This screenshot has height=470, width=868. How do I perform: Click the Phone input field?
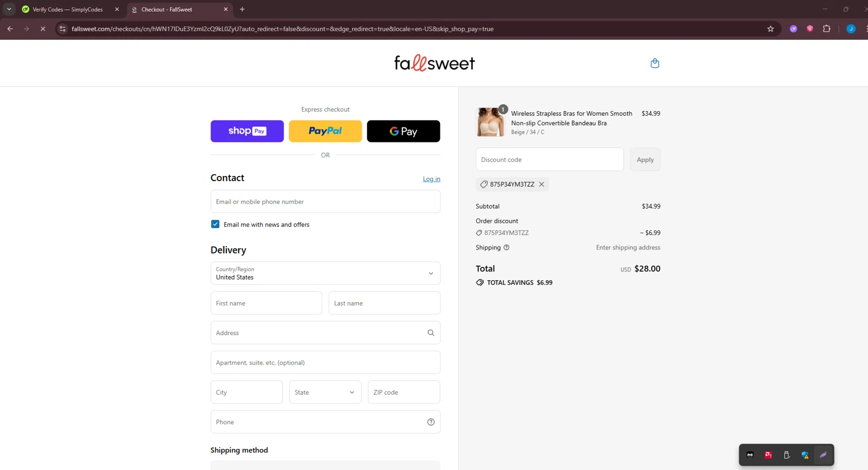coord(325,422)
